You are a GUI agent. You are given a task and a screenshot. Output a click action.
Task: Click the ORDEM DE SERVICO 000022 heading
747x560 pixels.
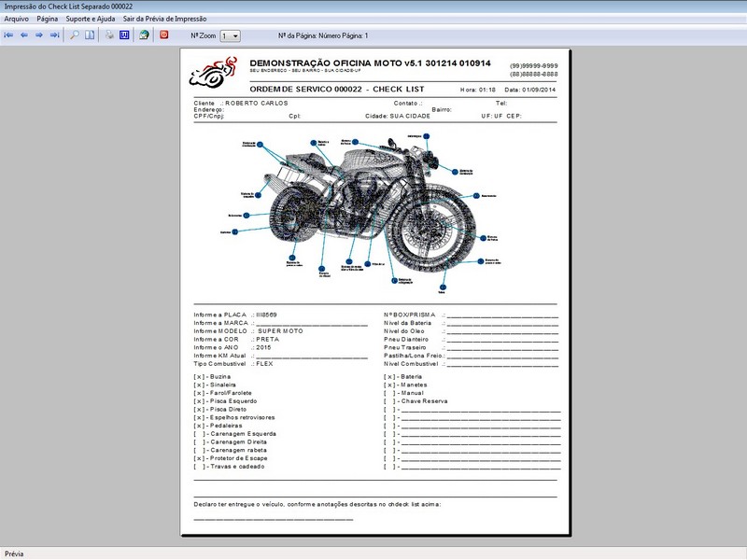(337, 89)
